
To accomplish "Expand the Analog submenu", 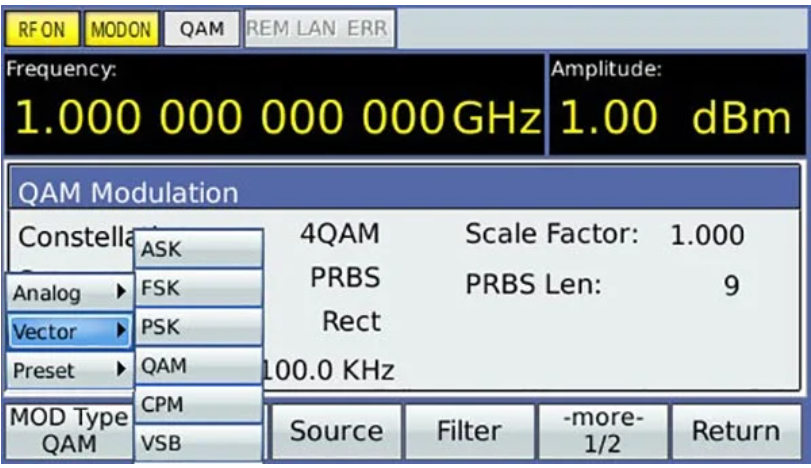I will coord(67,294).
